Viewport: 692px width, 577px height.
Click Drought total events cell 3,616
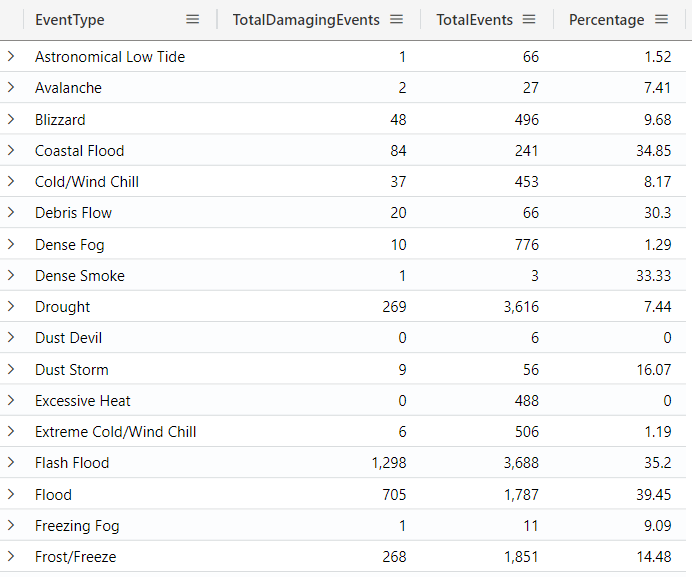[521, 307]
